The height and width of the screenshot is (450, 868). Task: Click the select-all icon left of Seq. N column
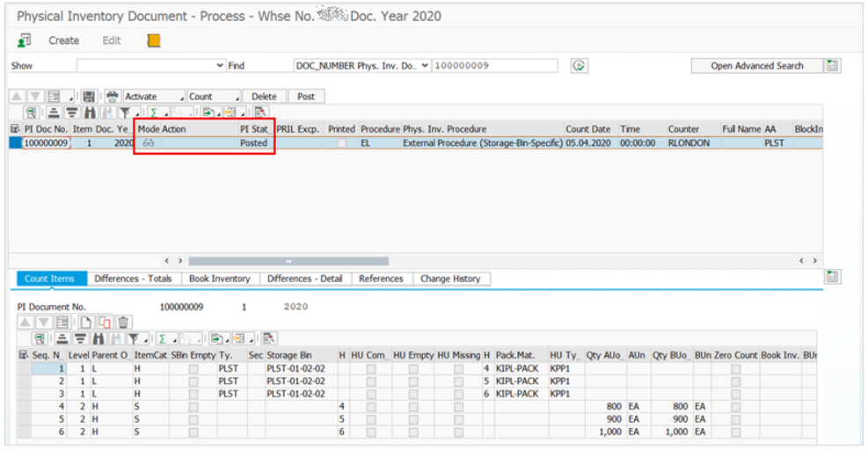click(x=23, y=355)
